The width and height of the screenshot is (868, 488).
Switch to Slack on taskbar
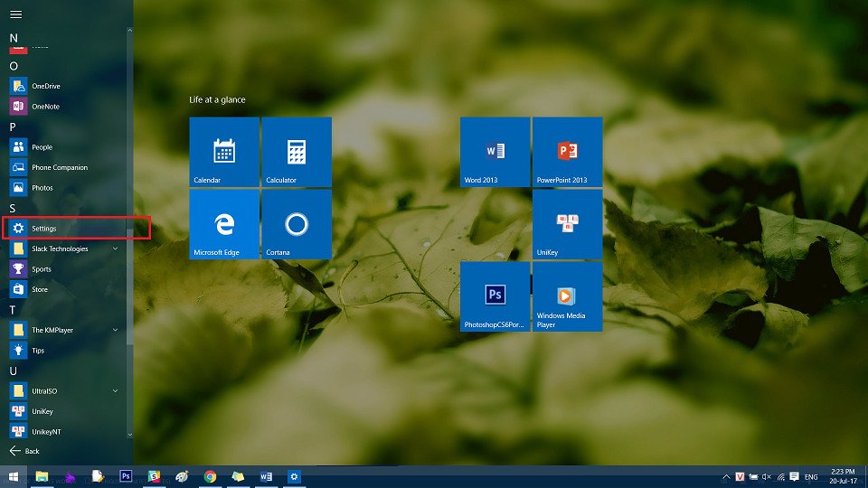154,476
